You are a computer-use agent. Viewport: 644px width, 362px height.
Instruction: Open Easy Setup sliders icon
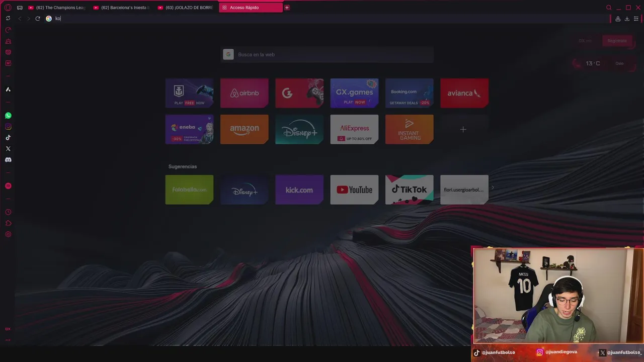[636, 19]
